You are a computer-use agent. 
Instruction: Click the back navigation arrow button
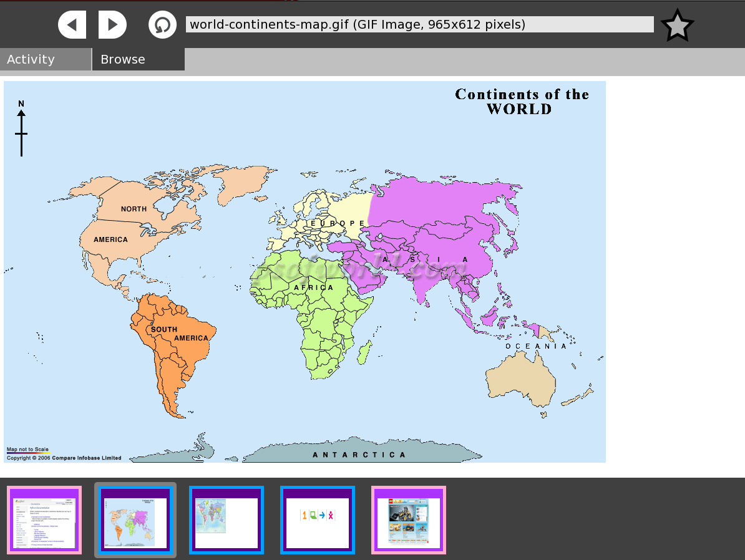[72, 25]
